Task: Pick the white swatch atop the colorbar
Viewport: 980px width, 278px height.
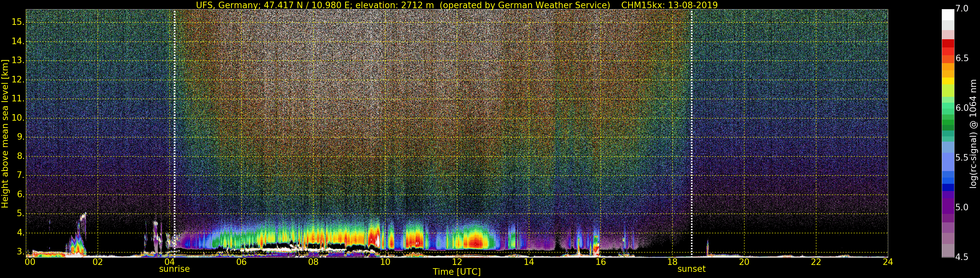Action: (x=948, y=14)
